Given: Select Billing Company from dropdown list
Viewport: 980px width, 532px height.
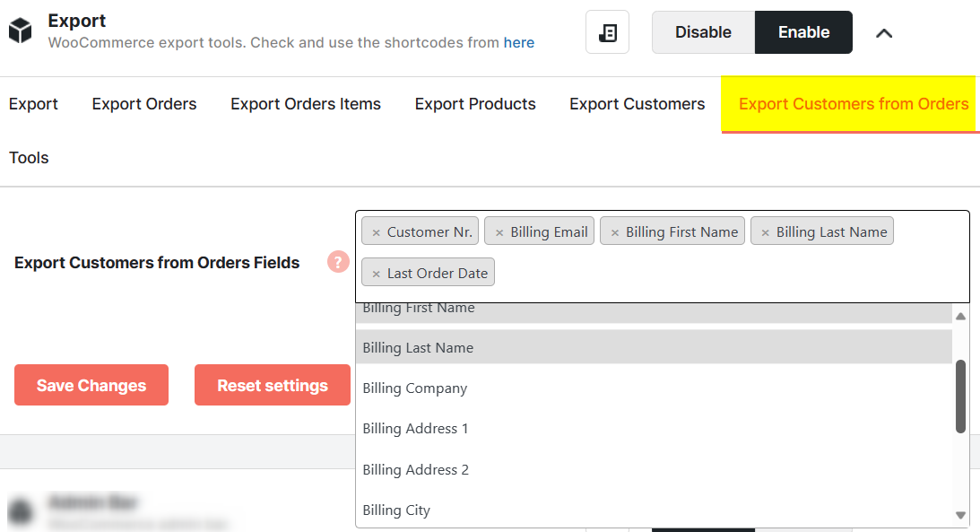Looking at the screenshot, I should pos(414,388).
